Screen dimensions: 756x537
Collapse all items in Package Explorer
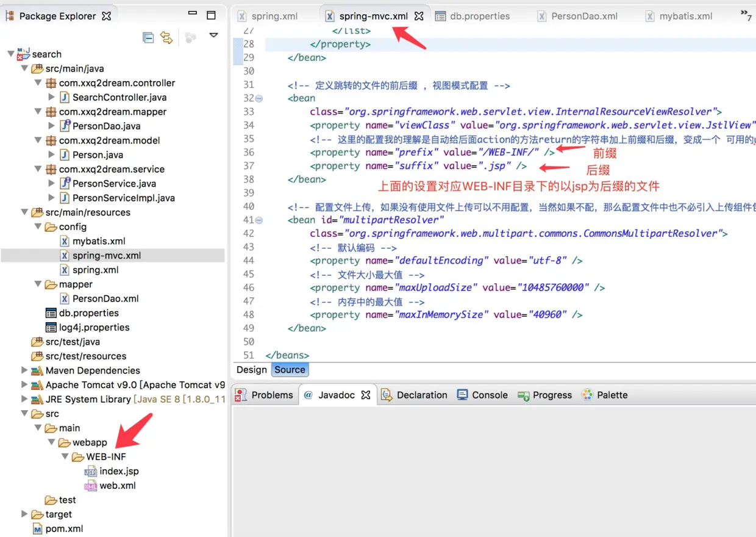click(148, 37)
